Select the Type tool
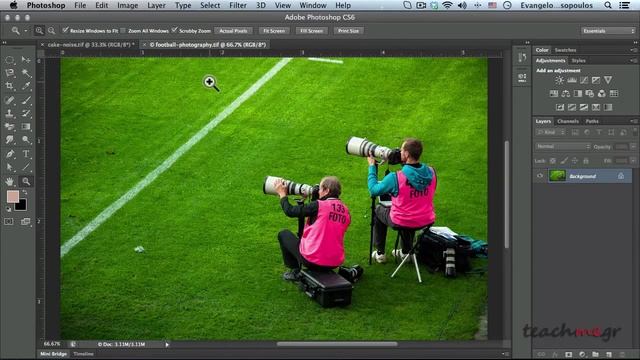 click(x=26, y=154)
